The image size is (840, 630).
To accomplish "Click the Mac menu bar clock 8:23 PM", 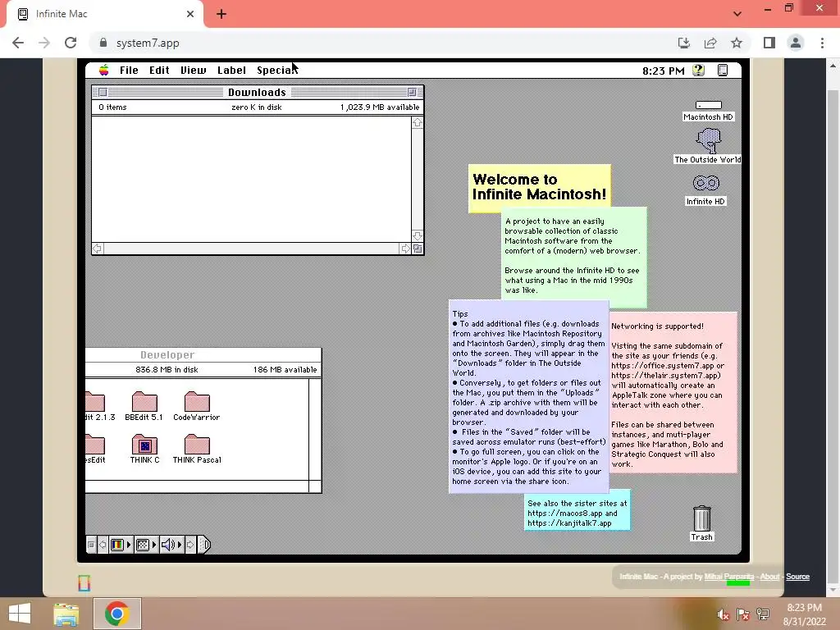I will click(663, 71).
